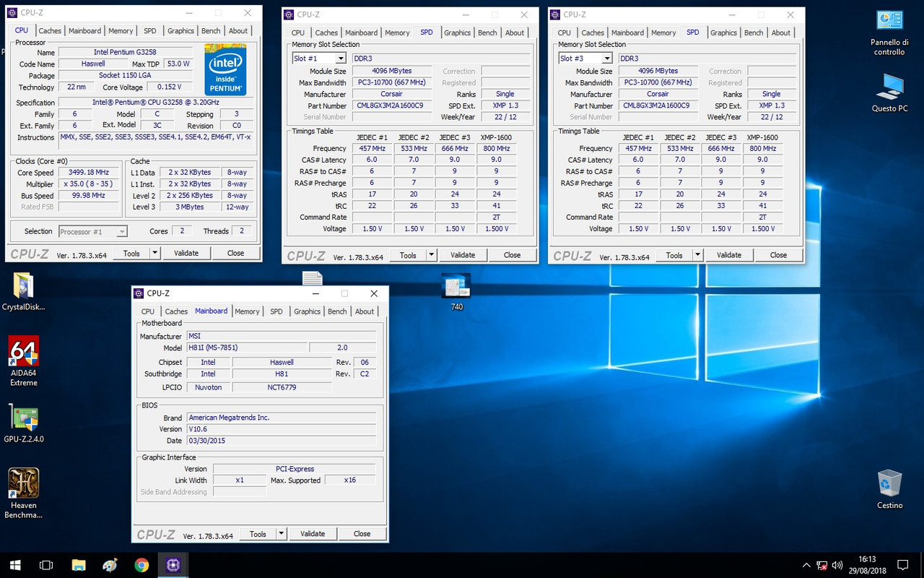Show hidden tray icons chevron
The width and height of the screenshot is (924, 578).
[x=806, y=565]
